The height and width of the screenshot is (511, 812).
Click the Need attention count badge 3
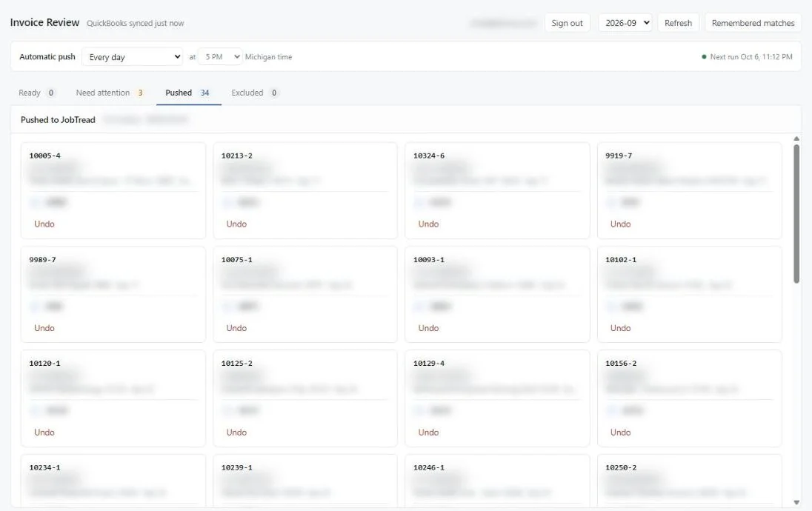pyautogui.click(x=140, y=93)
